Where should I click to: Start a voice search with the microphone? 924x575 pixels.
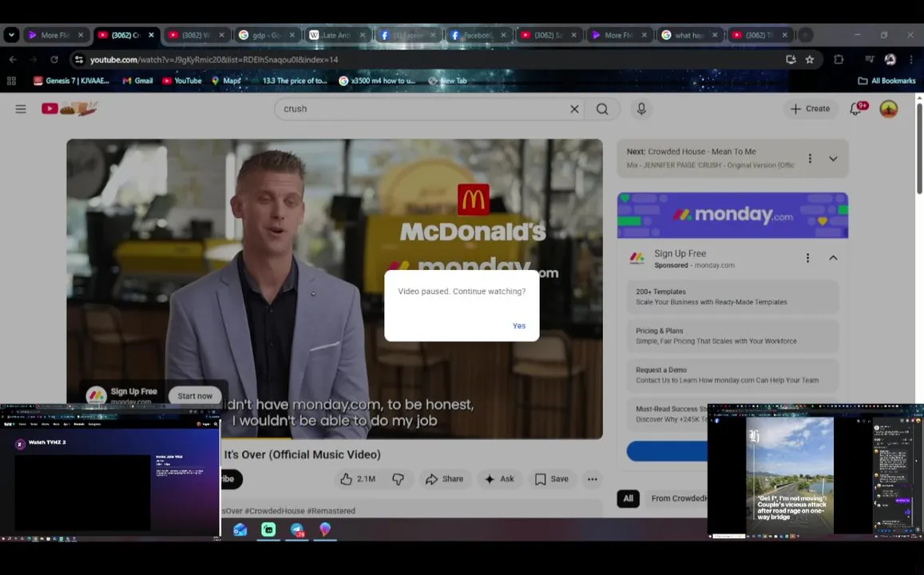coord(641,109)
